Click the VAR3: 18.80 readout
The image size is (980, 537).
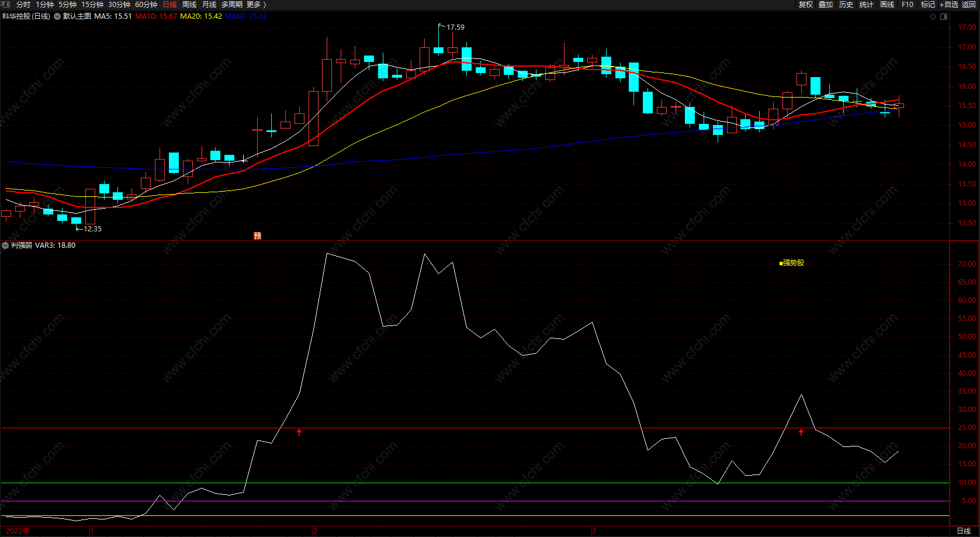click(56, 245)
